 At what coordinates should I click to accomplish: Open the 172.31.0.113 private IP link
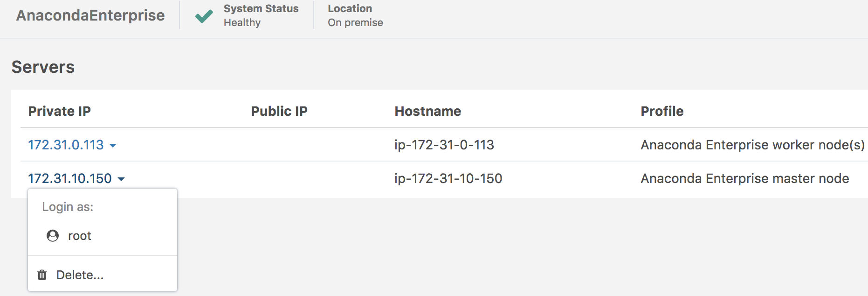click(66, 145)
